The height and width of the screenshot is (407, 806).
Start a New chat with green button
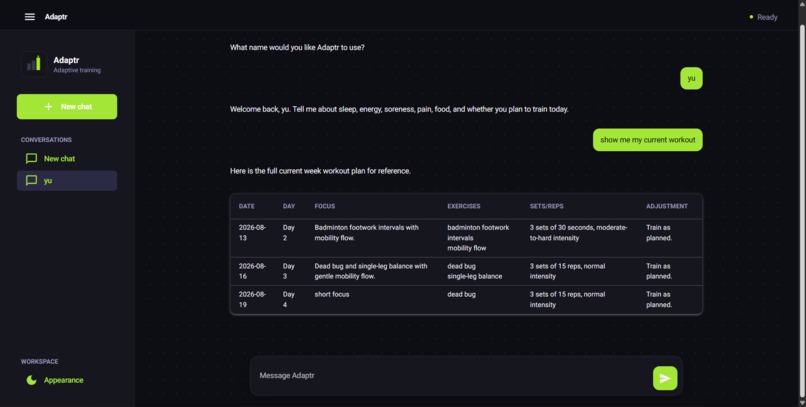67,107
